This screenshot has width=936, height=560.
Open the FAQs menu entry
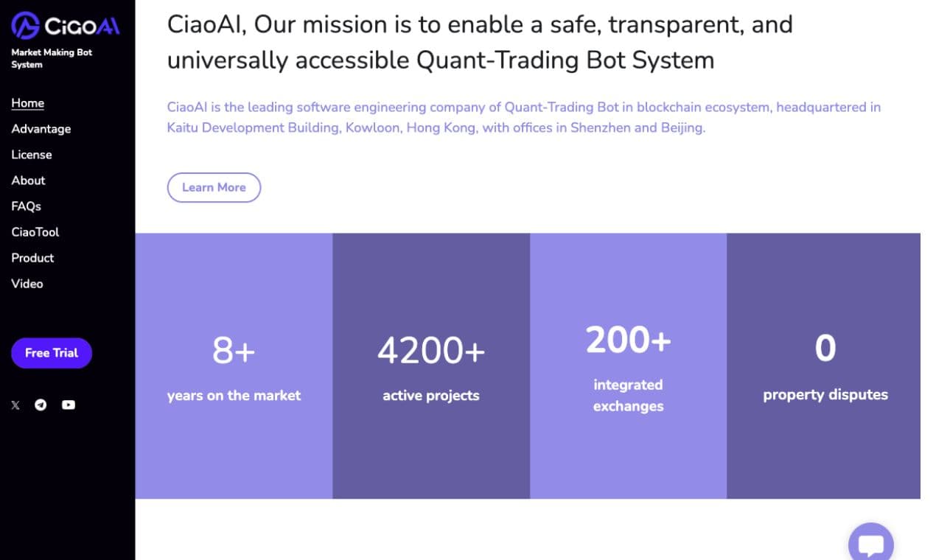(x=26, y=206)
